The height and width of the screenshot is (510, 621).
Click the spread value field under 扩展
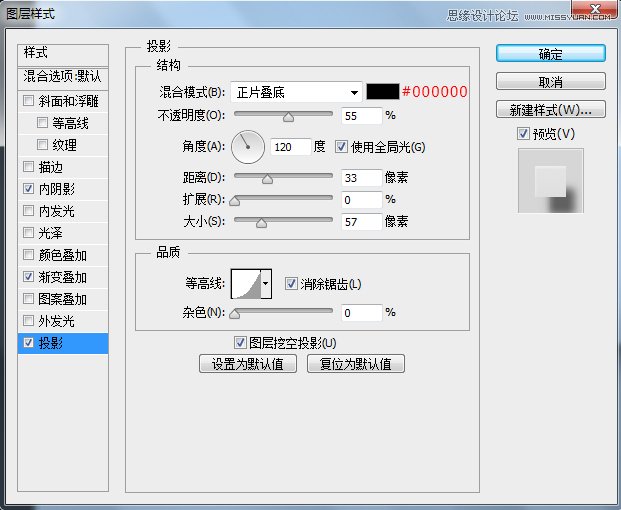pos(362,200)
